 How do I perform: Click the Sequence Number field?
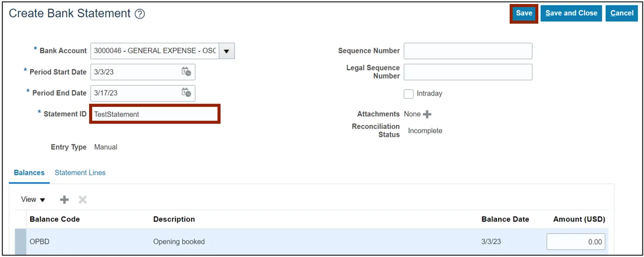pyautogui.click(x=468, y=51)
